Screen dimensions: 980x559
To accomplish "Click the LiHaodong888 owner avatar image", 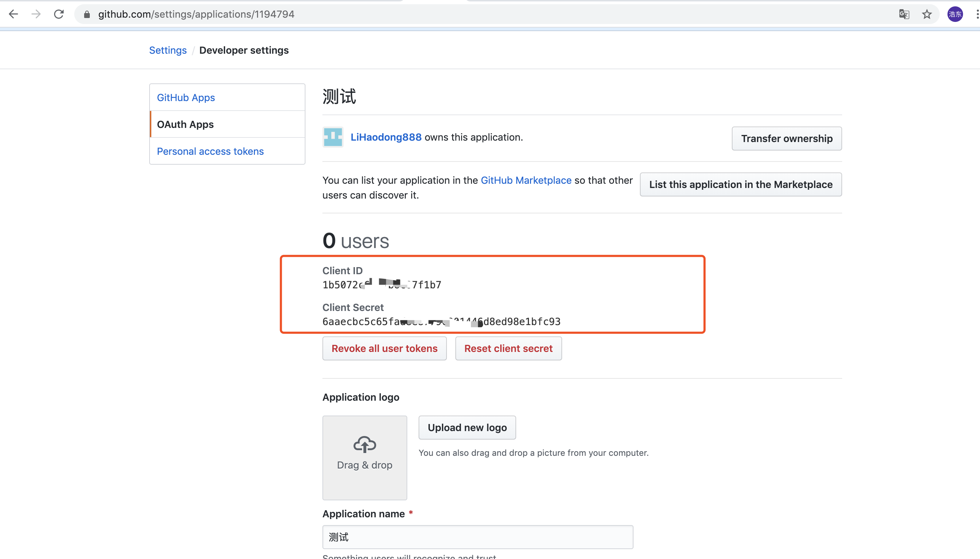I will click(333, 137).
